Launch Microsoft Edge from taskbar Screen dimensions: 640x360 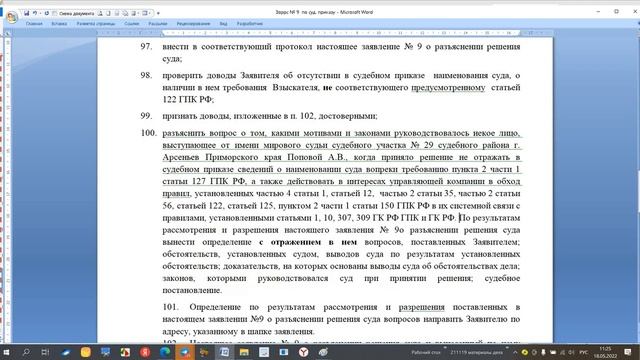[165, 352]
